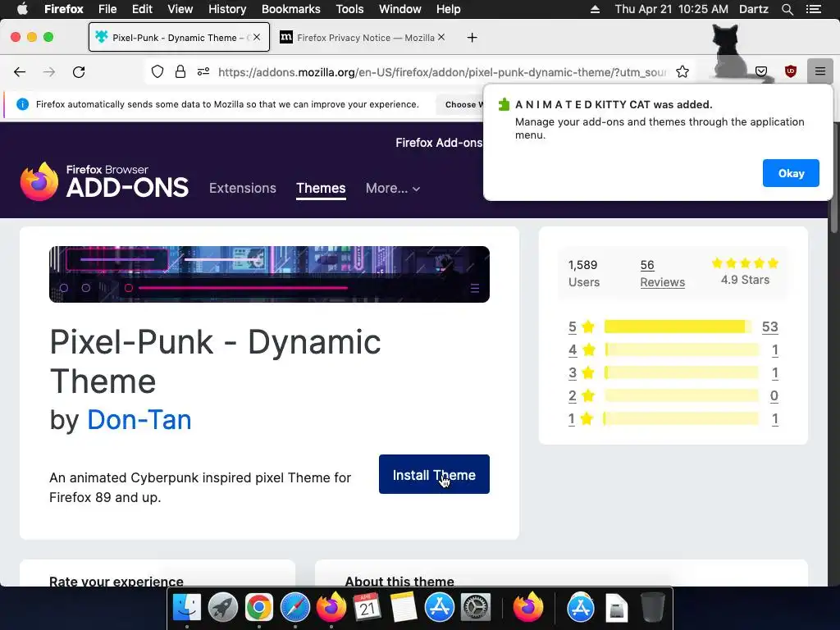Image resolution: width=840 pixels, height=630 pixels.
Task: Reload the current page
Action: (79, 72)
